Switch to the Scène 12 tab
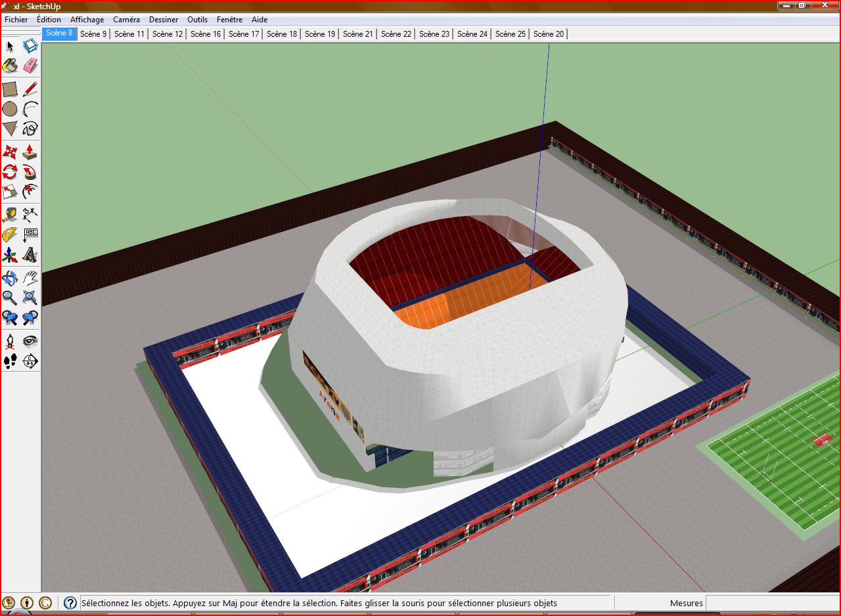 (x=168, y=34)
